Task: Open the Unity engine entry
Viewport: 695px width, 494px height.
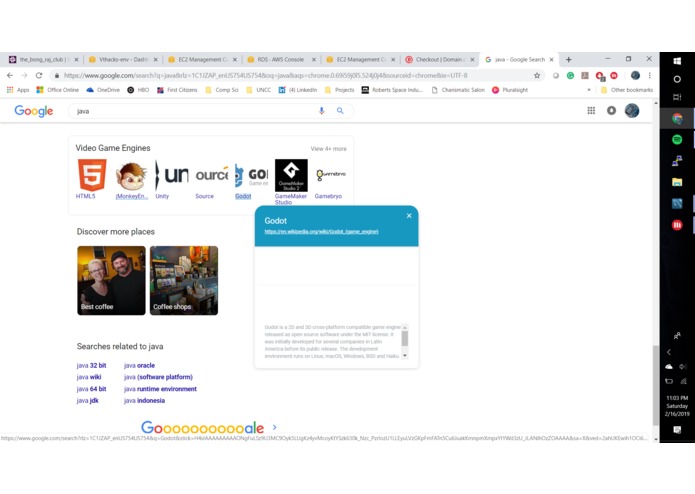Action: [162, 196]
